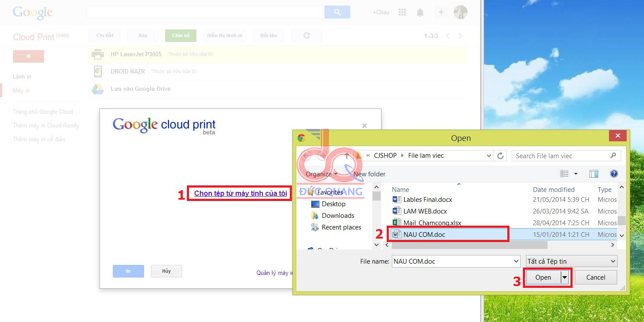Viewport: 644px width, 322px height.
Task: Go to previous page arrow in Cloud Print
Action: 448,36
